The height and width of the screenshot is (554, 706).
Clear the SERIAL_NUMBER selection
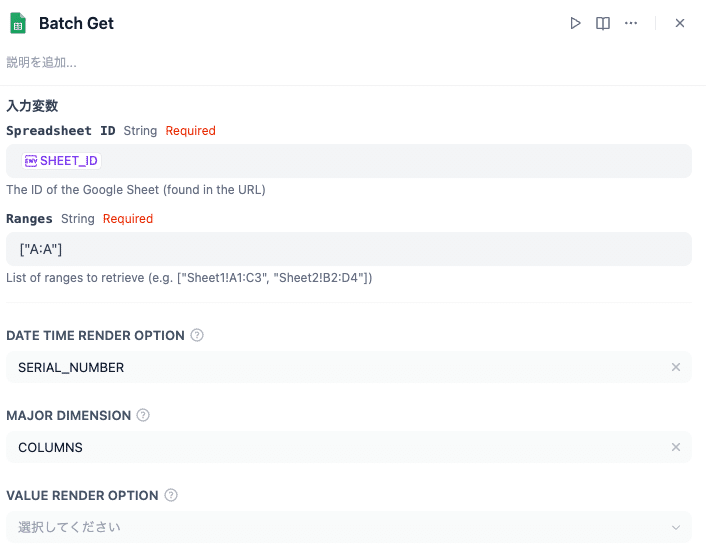point(676,367)
